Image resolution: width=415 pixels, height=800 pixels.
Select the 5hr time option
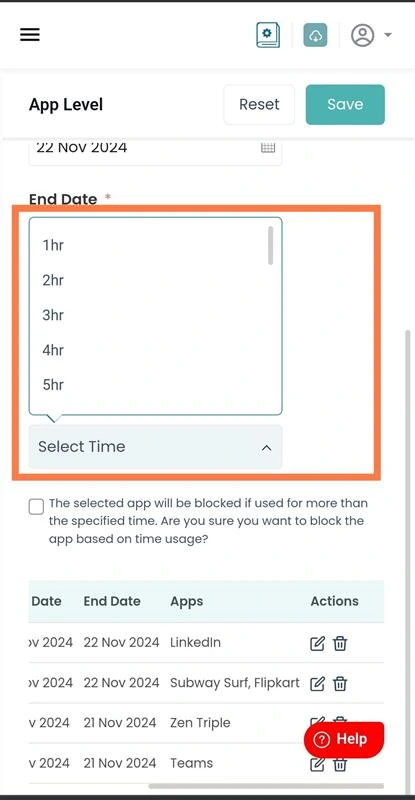click(x=155, y=385)
